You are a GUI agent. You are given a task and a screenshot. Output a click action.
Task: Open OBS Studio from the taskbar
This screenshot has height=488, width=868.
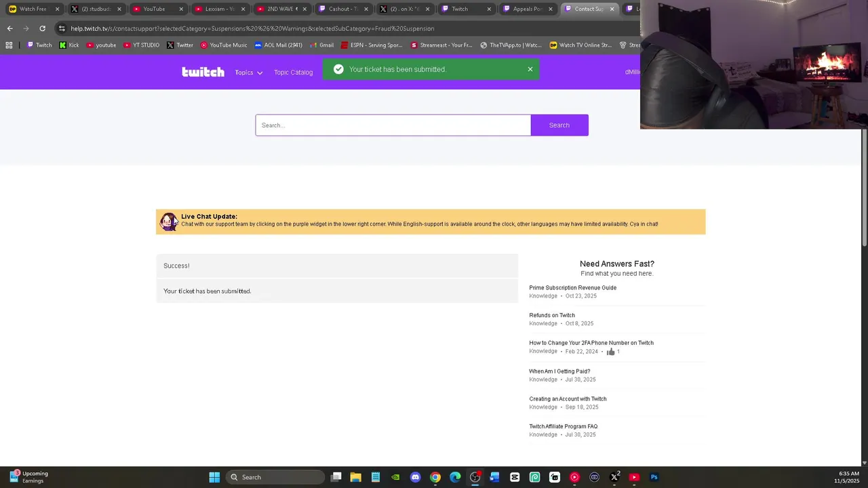click(x=475, y=477)
